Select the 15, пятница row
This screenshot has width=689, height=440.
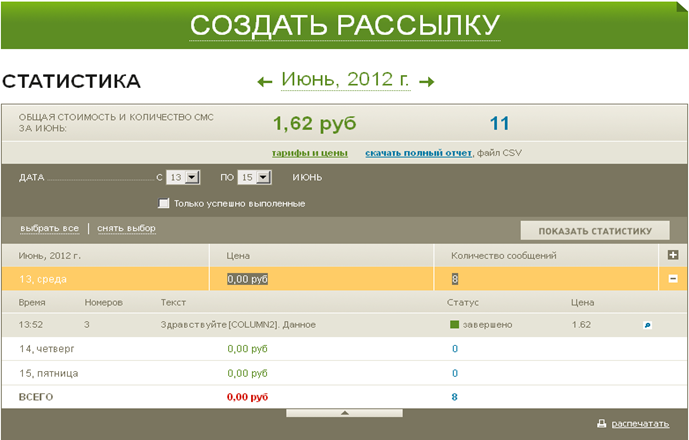(x=49, y=373)
